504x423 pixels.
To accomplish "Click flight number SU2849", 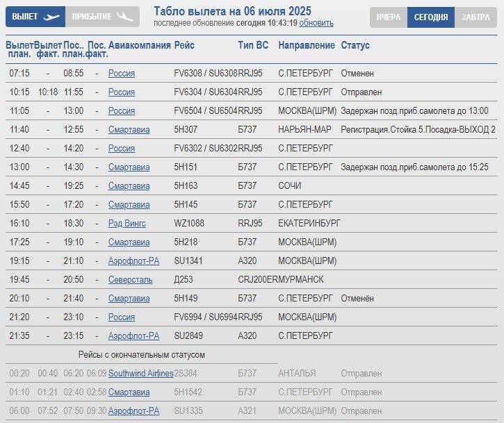I will (188, 336).
